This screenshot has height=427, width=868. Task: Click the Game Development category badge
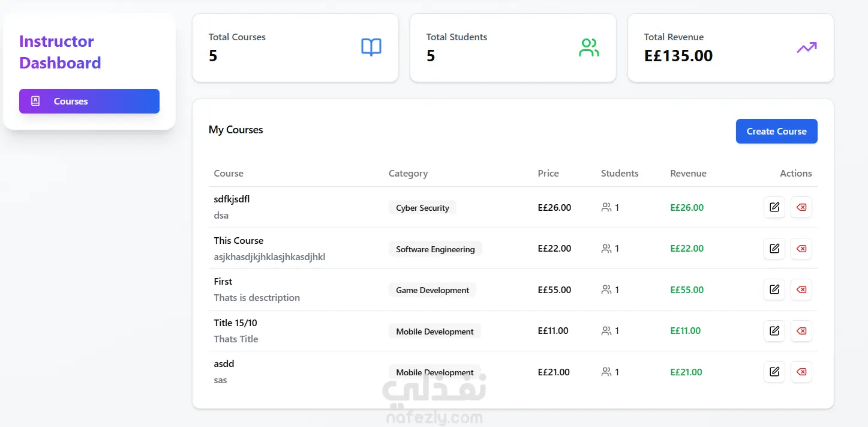click(432, 290)
